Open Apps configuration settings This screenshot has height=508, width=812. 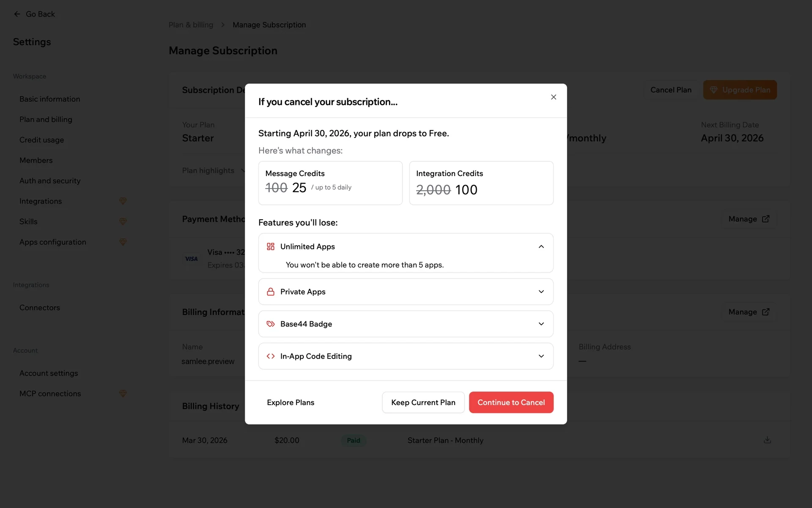pos(53,242)
